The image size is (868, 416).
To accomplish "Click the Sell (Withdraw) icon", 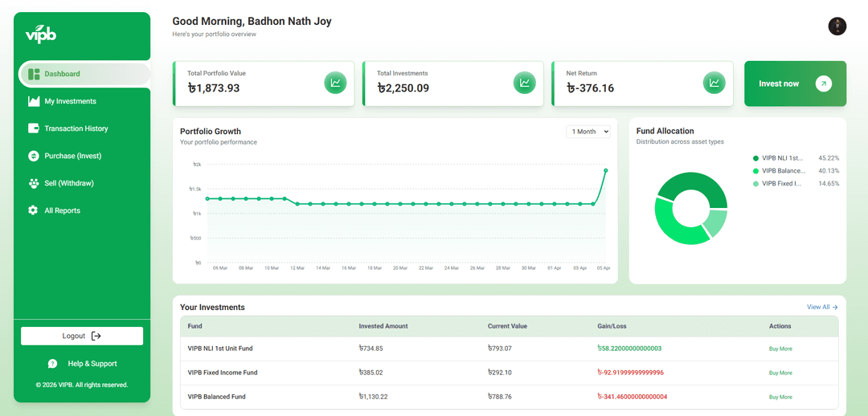I will pos(34,183).
